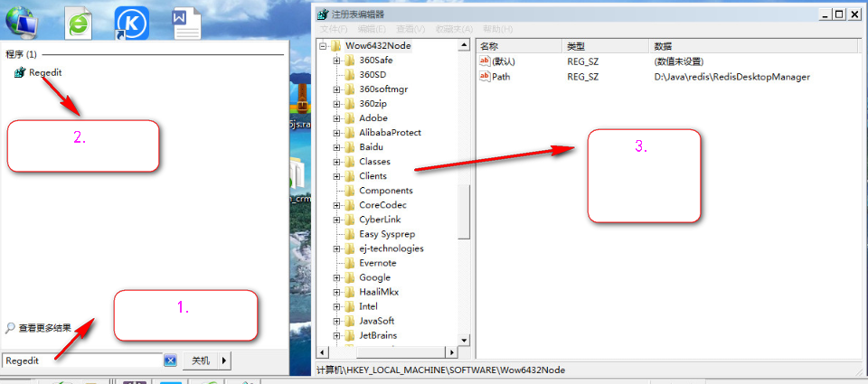Screen dimensions: 868x384
Task: Open the computer network desktop icon
Action: click(x=21, y=22)
